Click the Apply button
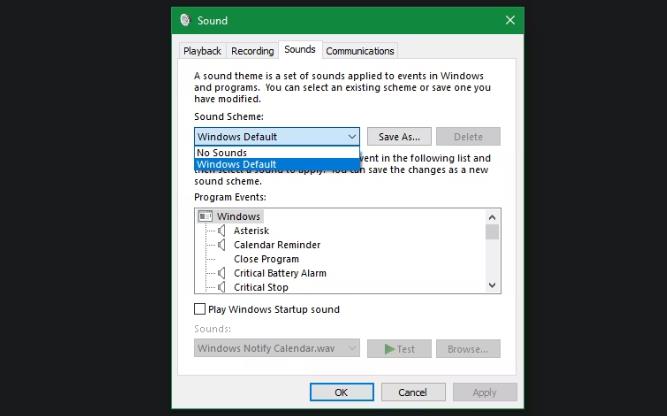667x416 pixels. [x=485, y=392]
